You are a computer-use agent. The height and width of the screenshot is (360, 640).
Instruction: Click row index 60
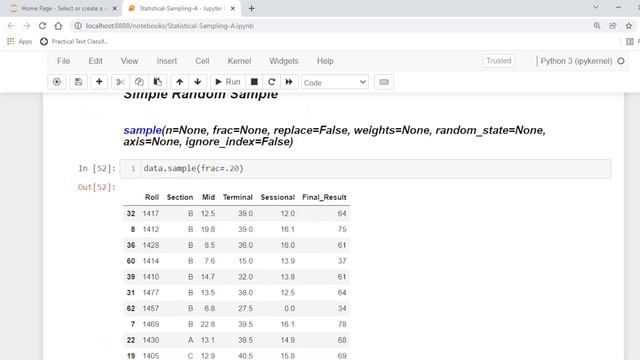(131, 261)
